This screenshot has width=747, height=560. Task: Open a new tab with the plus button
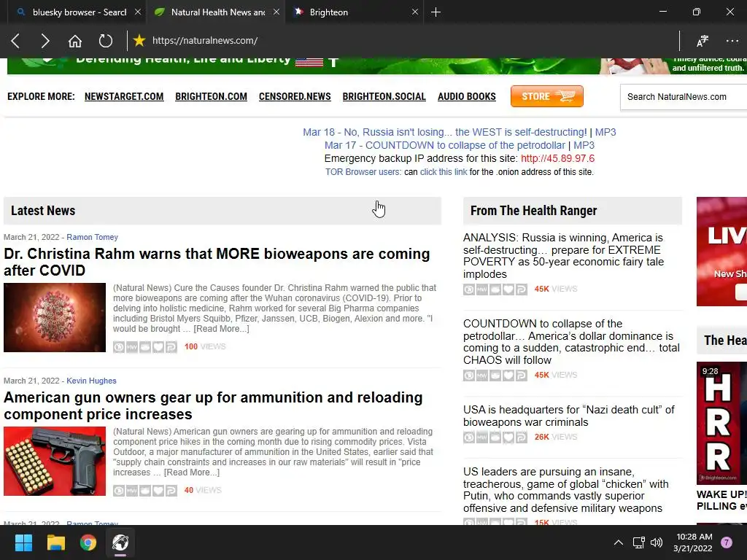(x=436, y=12)
